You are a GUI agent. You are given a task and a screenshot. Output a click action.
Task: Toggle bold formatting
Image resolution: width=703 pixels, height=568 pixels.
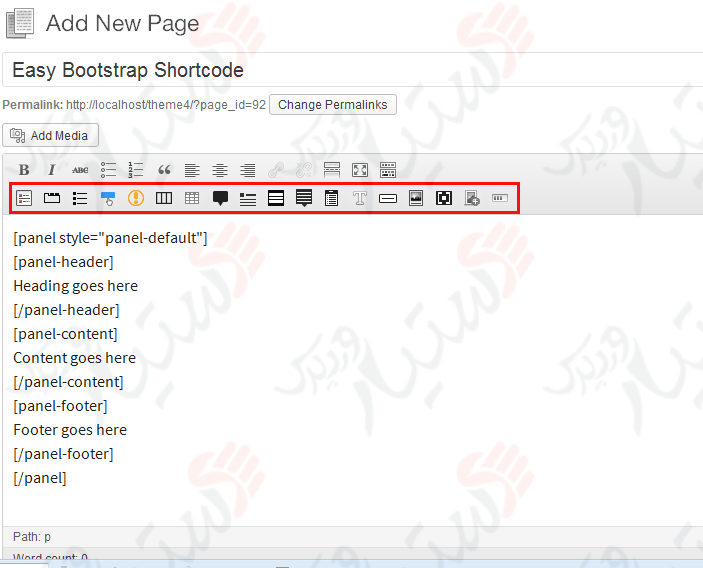24,170
